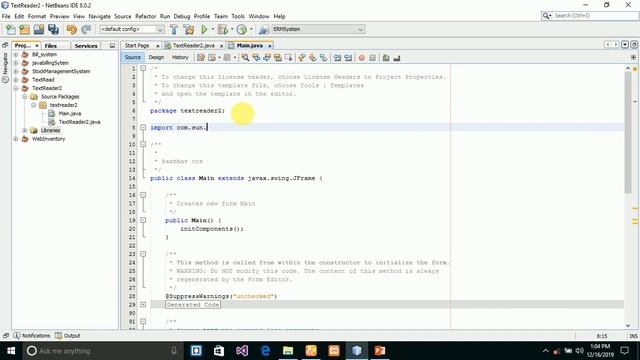
Task: Open the Navigate menu
Action: (99, 16)
